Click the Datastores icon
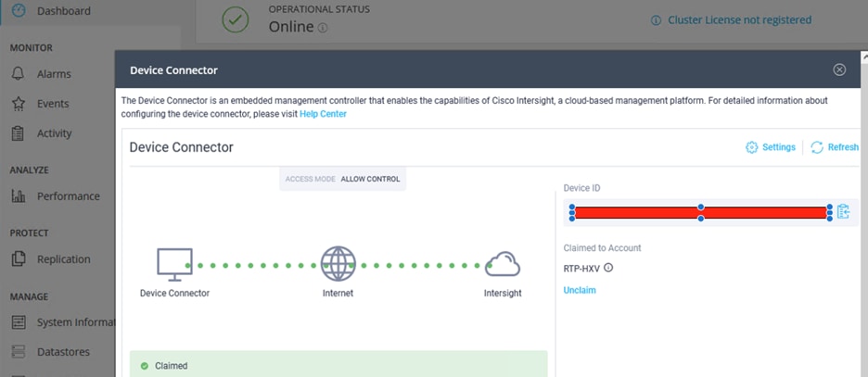This screenshot has width=868, height=377. click(x=19, y=352)
